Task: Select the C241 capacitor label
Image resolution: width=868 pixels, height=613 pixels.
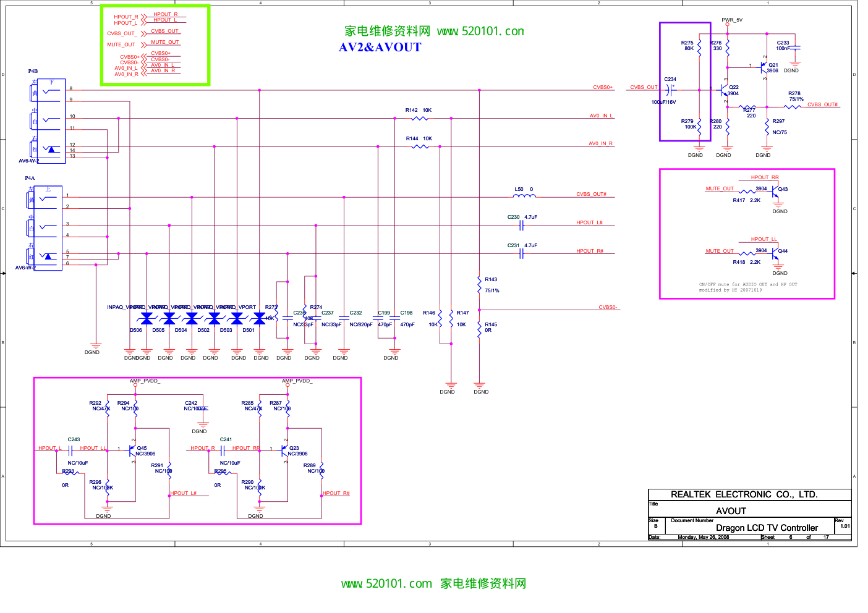Action: pyautogui.click(x=226, y=439)
